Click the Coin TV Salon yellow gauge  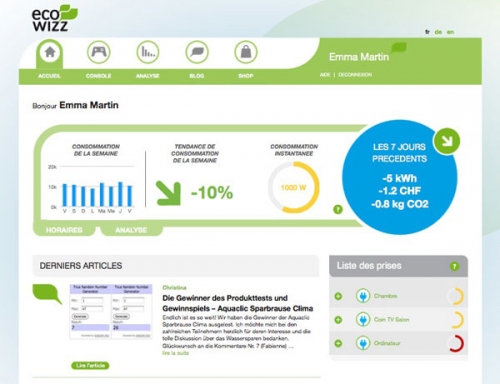456,320
